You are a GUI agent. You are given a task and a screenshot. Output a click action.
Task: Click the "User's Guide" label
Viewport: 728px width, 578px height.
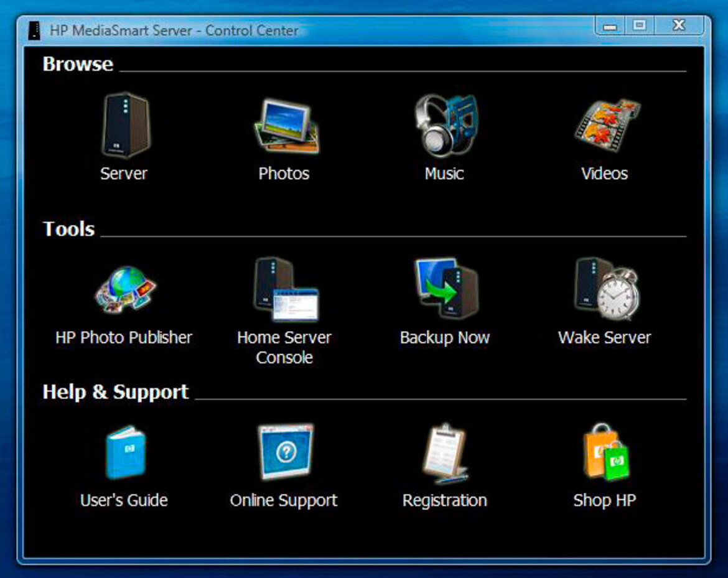pyautogui.click(x=124, y=500)
